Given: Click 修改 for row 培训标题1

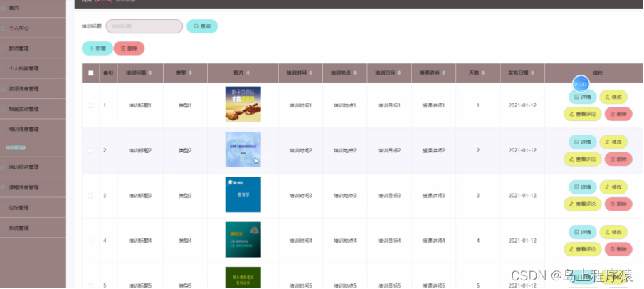Looking at the screenshot, I should (613, 97).
